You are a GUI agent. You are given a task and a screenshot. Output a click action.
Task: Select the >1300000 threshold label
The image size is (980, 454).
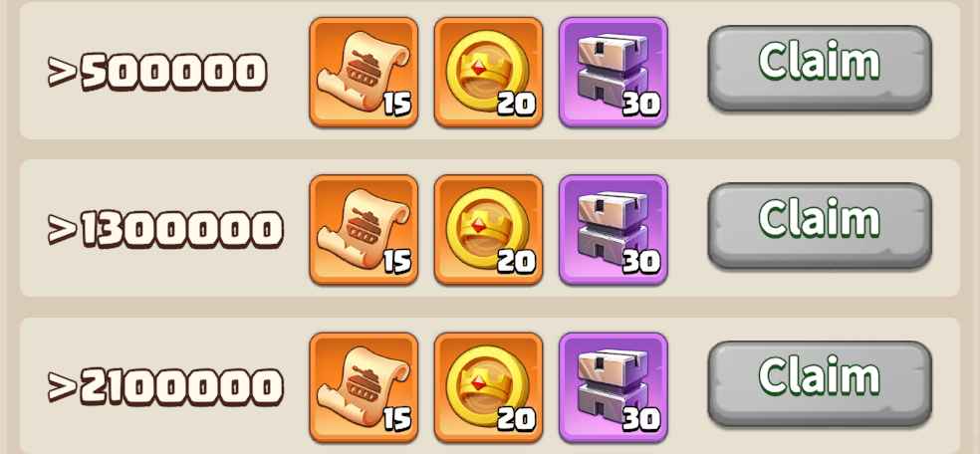click(x=165, y=229)
